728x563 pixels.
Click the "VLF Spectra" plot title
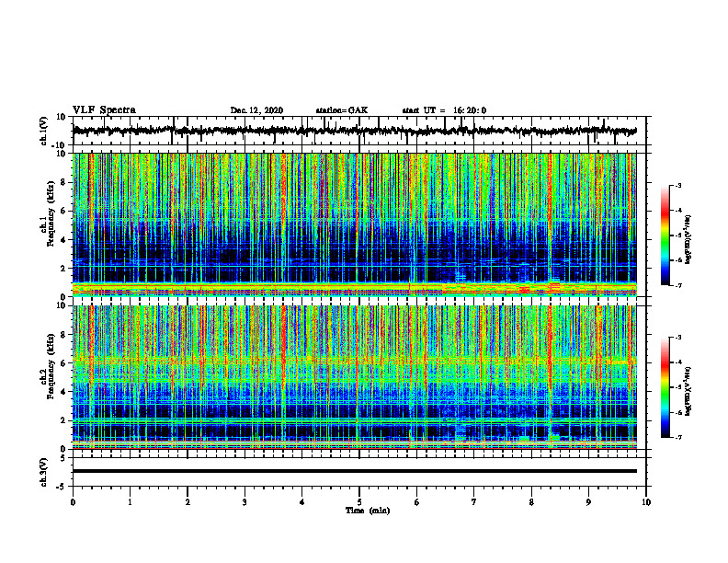coord(104,110)
